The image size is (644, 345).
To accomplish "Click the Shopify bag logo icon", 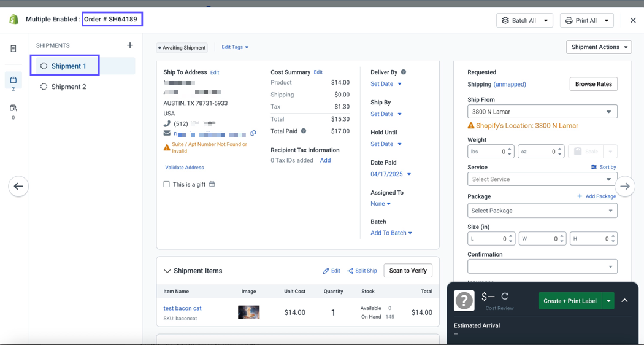I will [14, 19].
